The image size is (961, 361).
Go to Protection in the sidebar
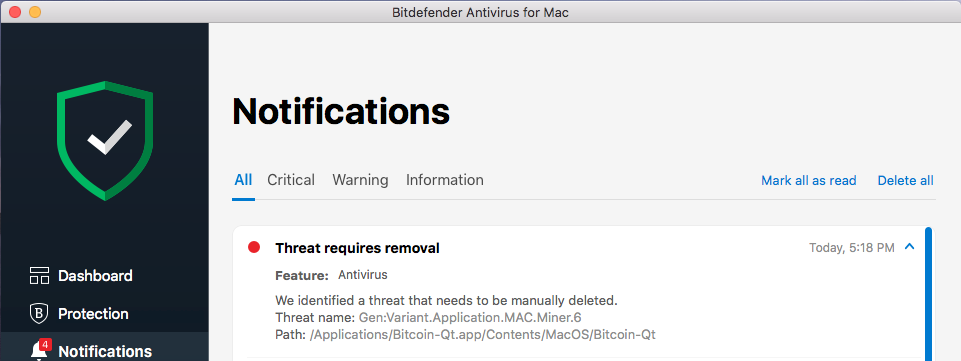pyautogui.click(x=93, y=314)
